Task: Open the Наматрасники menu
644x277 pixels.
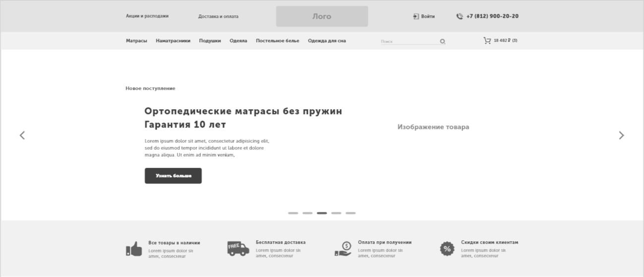Action: point(173,41)
